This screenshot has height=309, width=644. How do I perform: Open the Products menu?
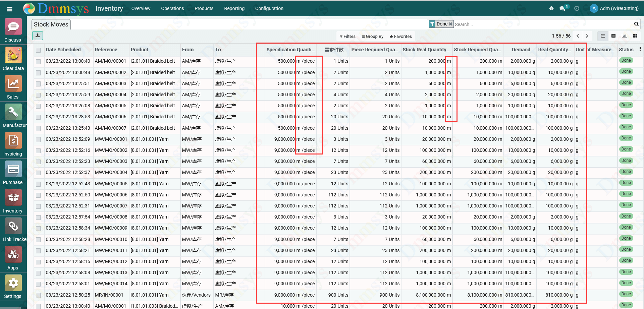point(204,8)
